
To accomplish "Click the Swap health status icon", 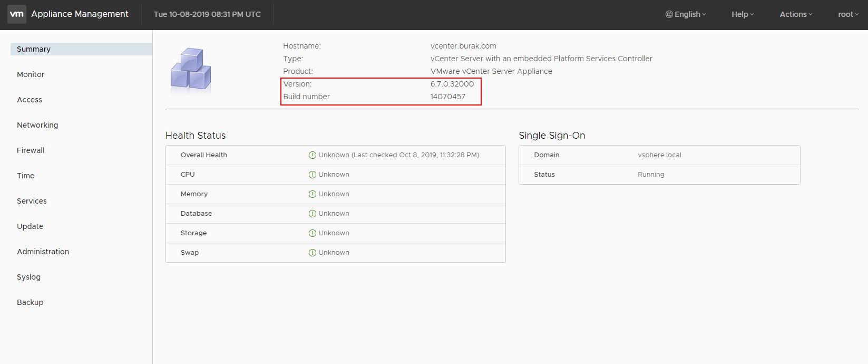I will [x=313, y=253].
